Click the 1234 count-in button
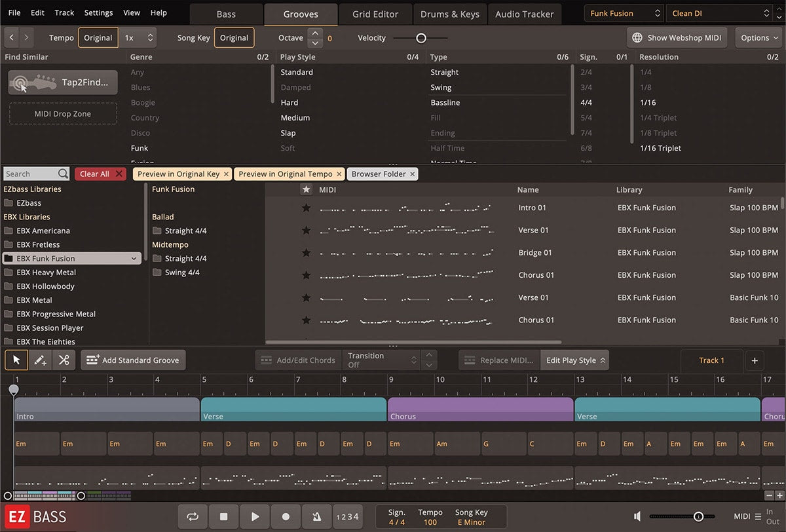Image resolution: width=786 pixels, height=532 pixels. coord(347,516)
